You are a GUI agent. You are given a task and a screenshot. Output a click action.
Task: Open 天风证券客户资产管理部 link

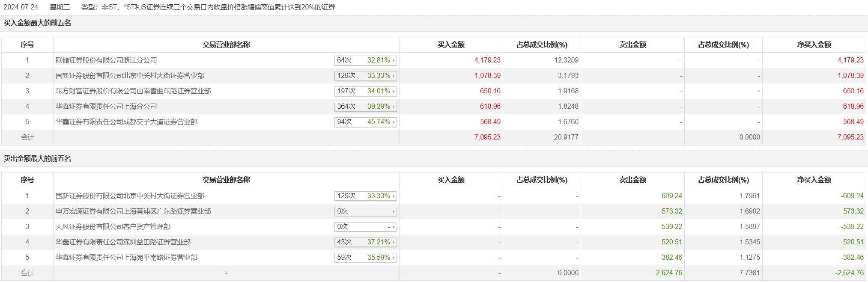(113, 227)
